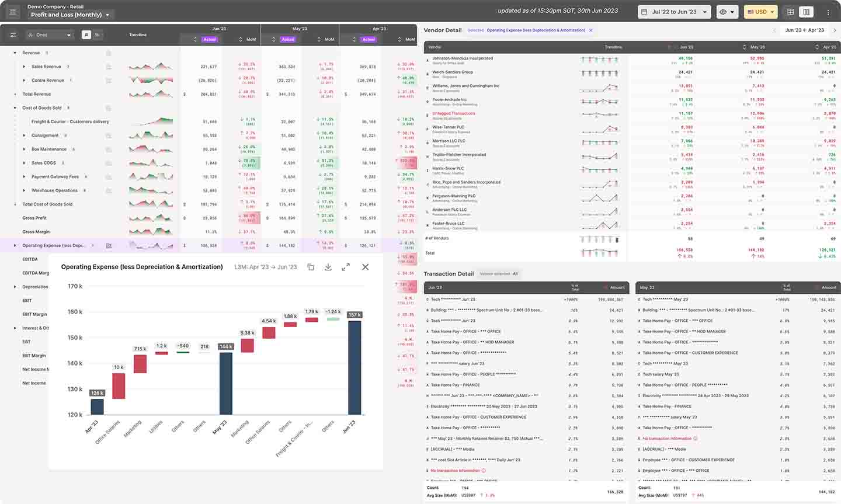Open the three-dot more options menu

[828, 12]
